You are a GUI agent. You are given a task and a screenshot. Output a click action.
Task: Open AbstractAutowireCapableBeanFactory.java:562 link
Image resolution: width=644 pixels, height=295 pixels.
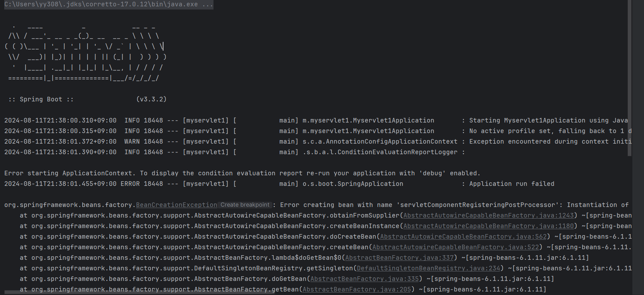point(463,237)
